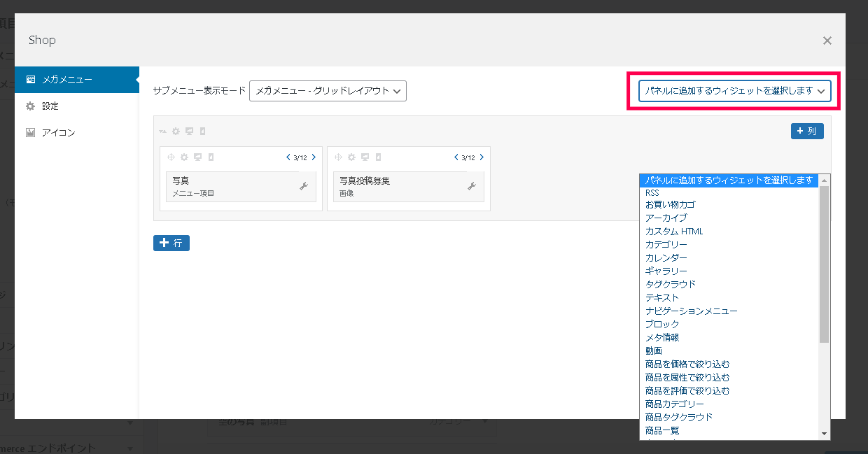Choose カレンダー widget
Image resolution: width=868 pixels, height=454 pixels.
[x=729, y=258]
